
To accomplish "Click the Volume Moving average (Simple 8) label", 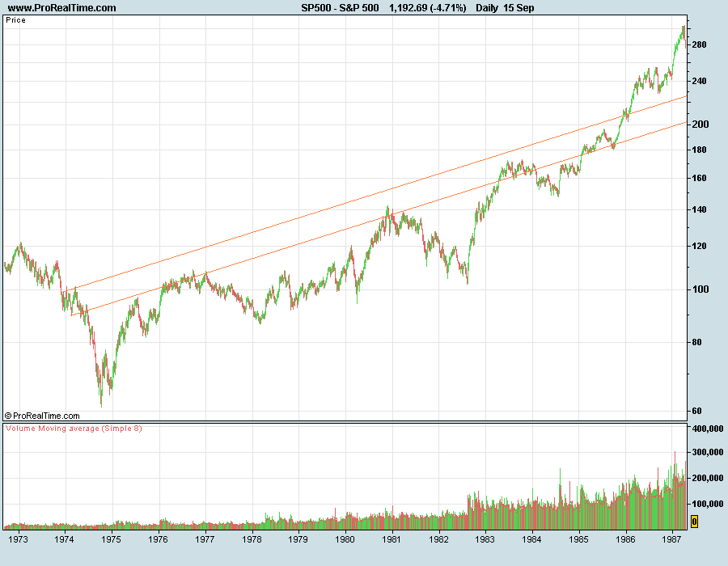I will pyautogui.click(x=74, y=429).
